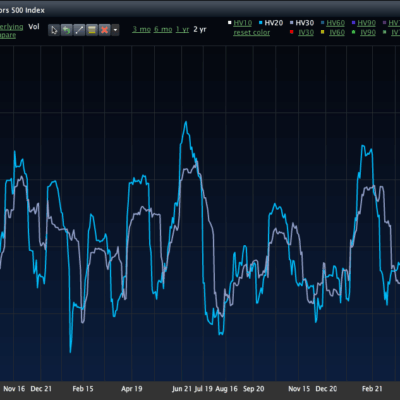
Task: Open the drawing tools dropdown arrow
Action: pyautogui.click(x=115, y=30)
